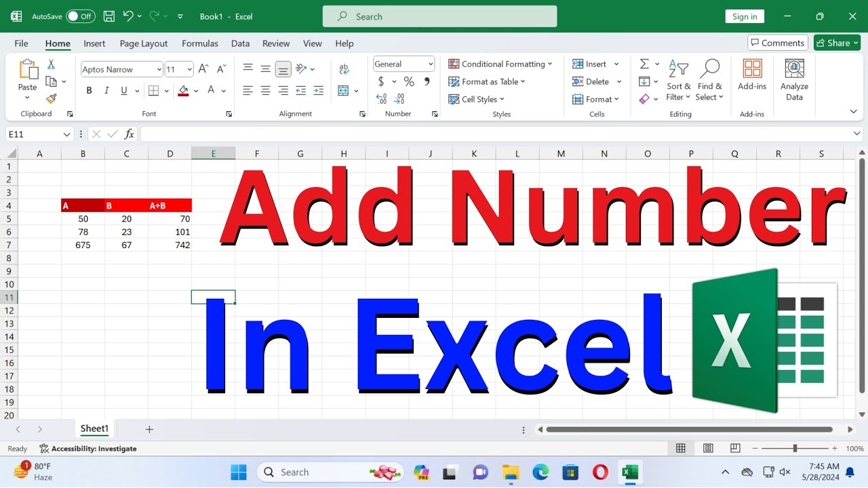This screenshot has height=488, width=868.
Task: Open the font size 11 dropdown
Action: 189,69
